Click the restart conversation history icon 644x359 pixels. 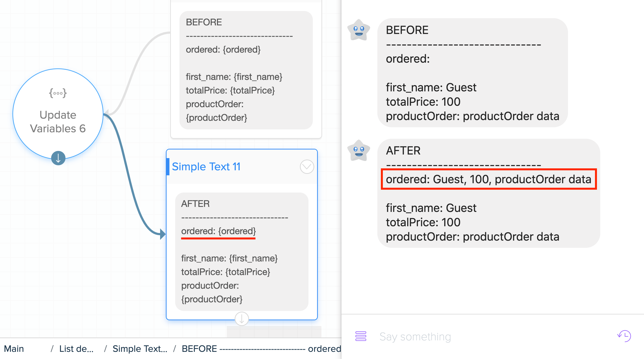coord(624,336)
